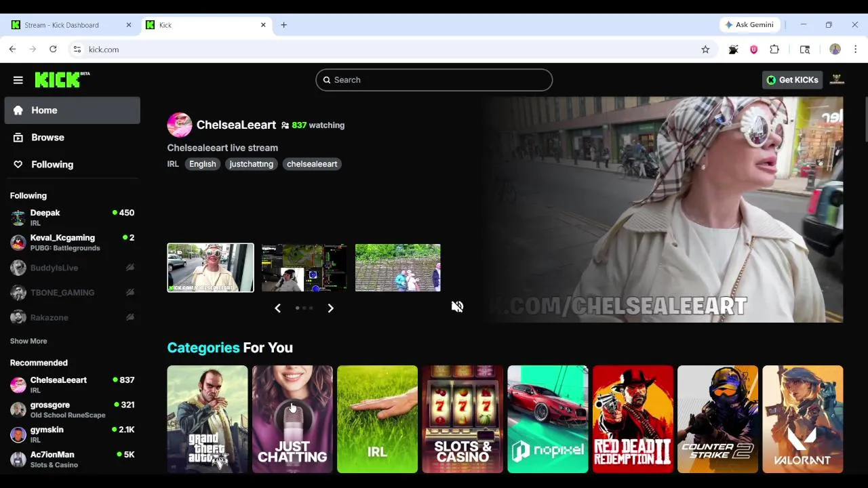Open gymskin channel in Recommended
The height and width of the screenshot is (488, 868).
pos(73,434)
